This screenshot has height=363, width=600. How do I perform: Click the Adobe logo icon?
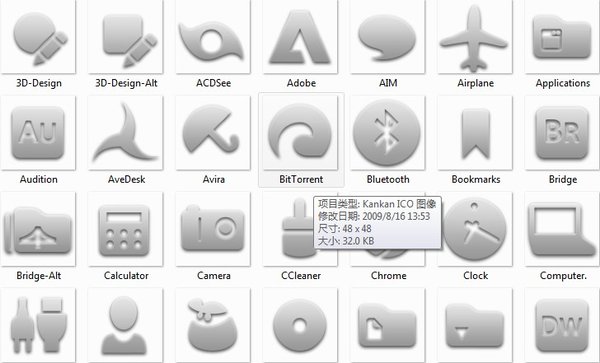coord(300,37)
